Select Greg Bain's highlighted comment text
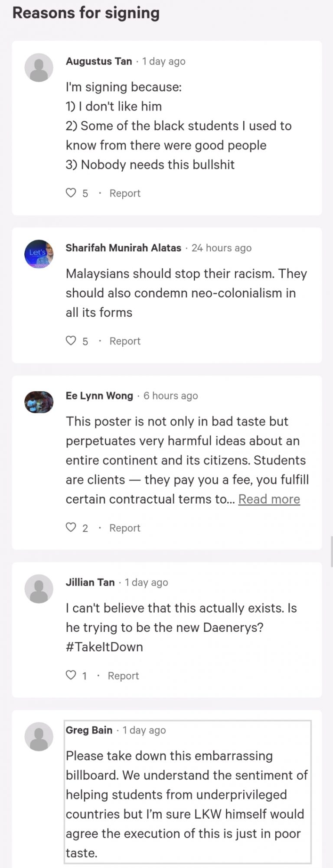Screen dimensions: 333x868 pos(187,804)
